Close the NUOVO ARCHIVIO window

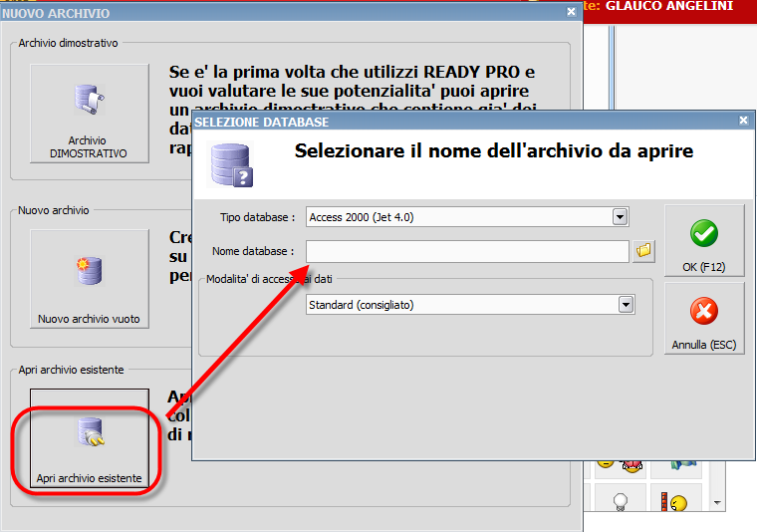coord(571,12)
